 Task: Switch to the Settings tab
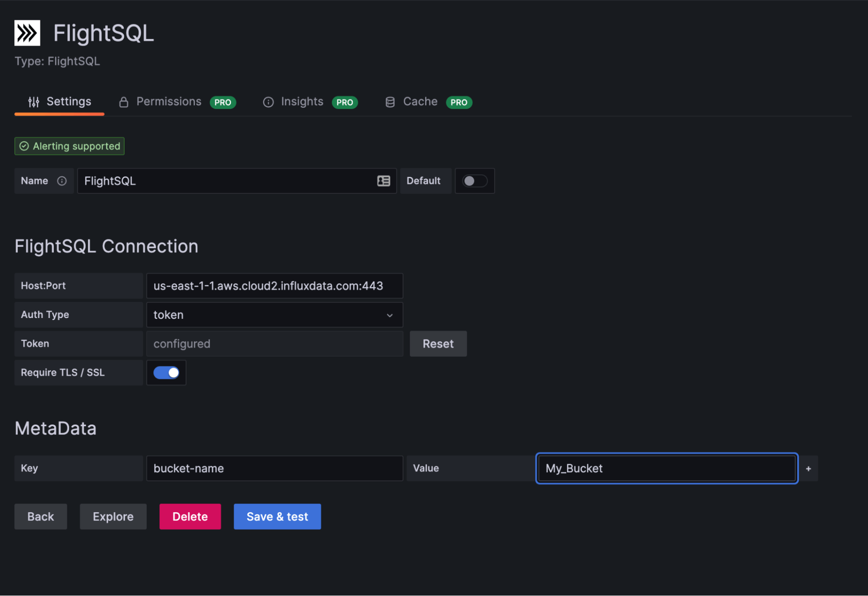[59, 102]
